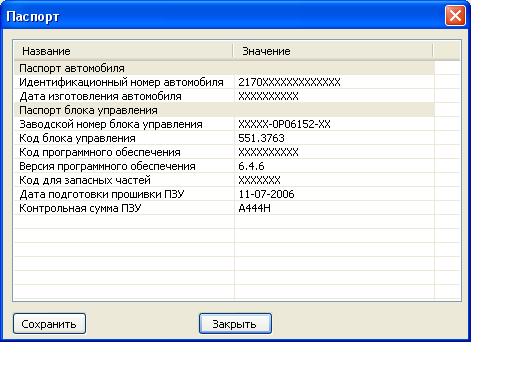Select Код блока управления row
The width and height of the screenshot is (512, 384).
click(x=224, y=138)
